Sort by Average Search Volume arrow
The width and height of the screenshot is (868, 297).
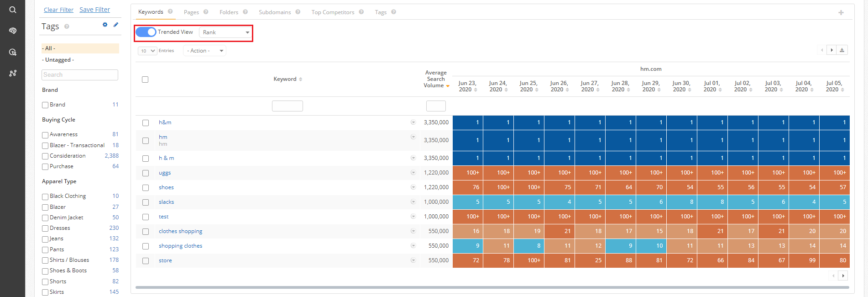[448, 86]
